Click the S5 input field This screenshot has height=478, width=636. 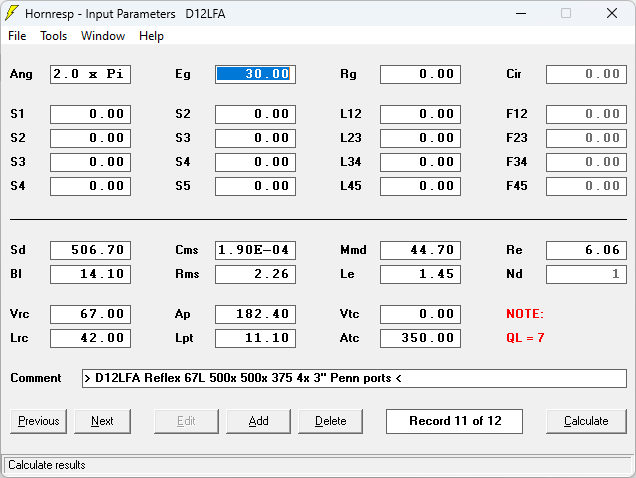pyautogui.click(x=256, y=186)
